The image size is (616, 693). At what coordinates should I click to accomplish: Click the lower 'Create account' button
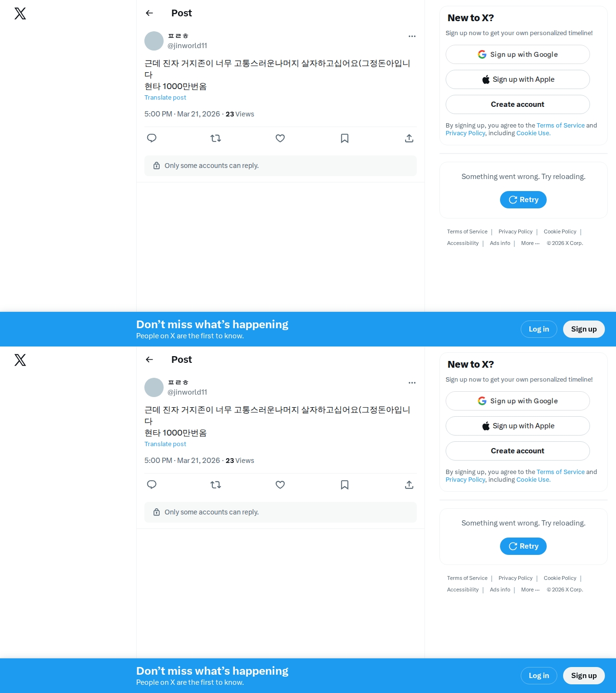click(518, 451)
